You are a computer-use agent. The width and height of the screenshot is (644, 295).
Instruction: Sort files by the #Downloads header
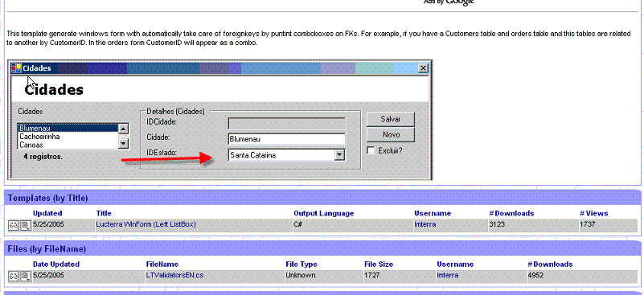pyautogui.click(x=550, y=264)
